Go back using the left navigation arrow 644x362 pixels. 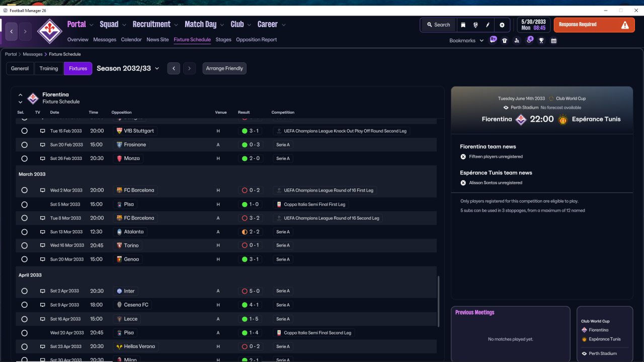click(11, 31)
